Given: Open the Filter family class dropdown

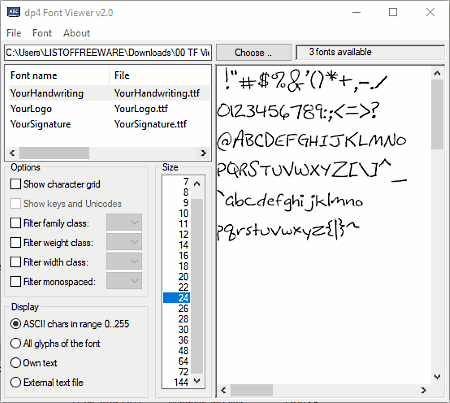Looking at the screenshot, I should pos(124,223).
